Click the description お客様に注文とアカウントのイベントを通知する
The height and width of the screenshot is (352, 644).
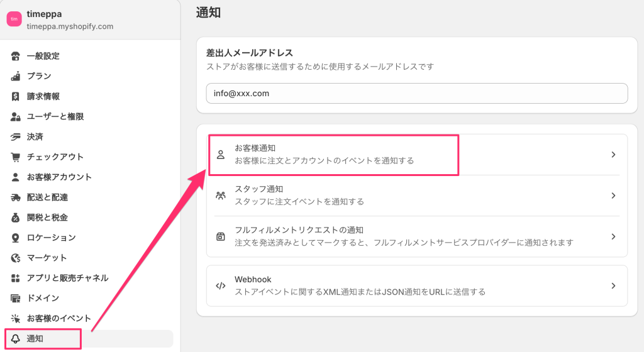pyautogui.click(x=325, y=161)
